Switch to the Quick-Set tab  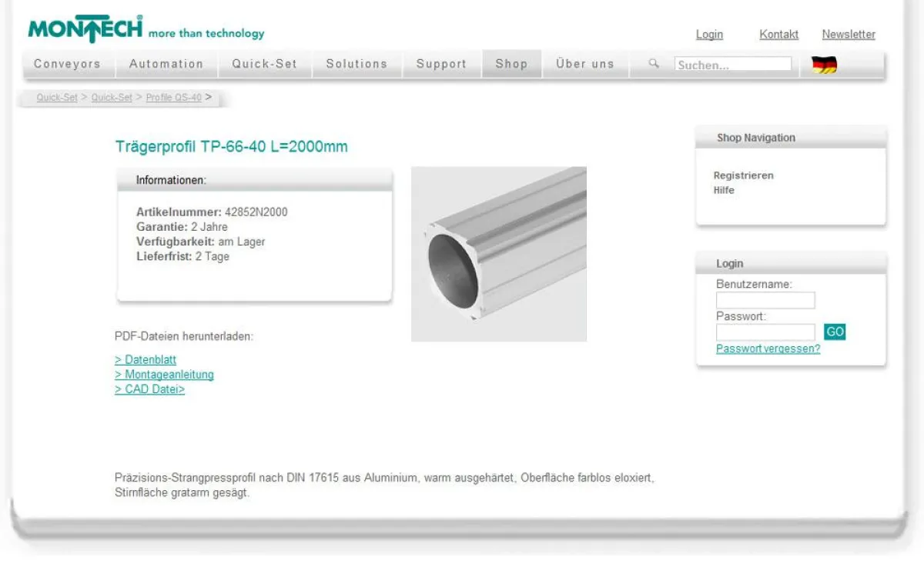tap(264, 65)
